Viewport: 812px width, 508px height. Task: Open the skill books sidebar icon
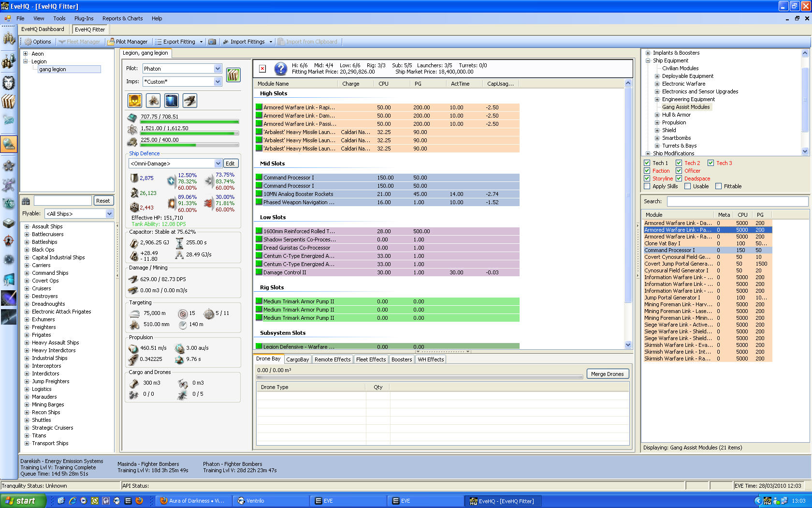pos(9,101)
